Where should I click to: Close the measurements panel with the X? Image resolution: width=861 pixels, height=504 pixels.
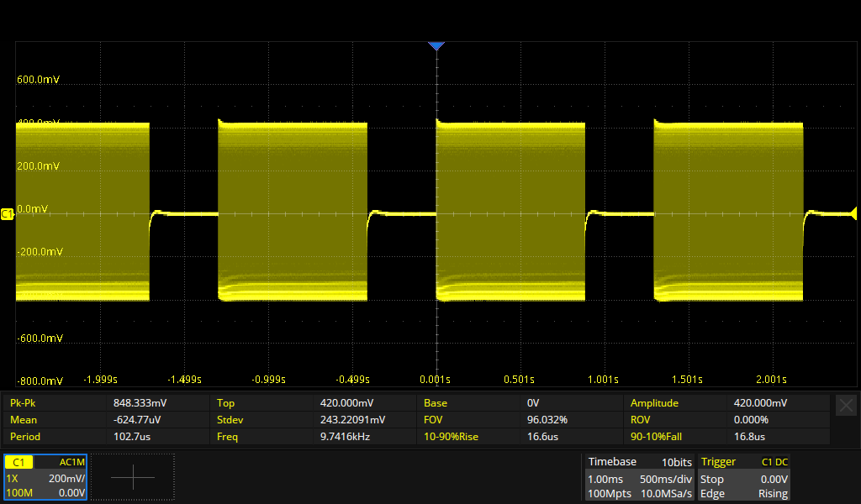pyautogui.click(x=846, y=405)
